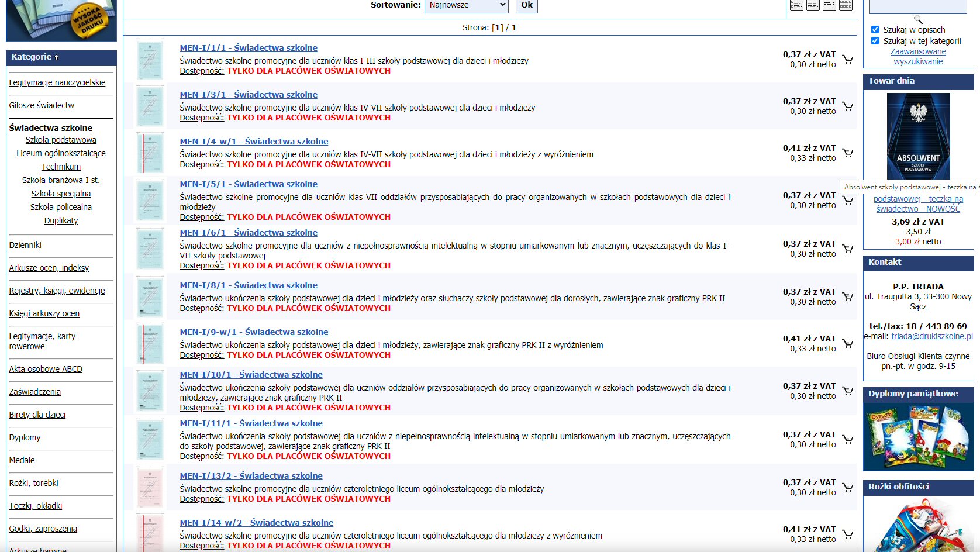
Task: Open the Dzienniki category
Action: [25, 245]
